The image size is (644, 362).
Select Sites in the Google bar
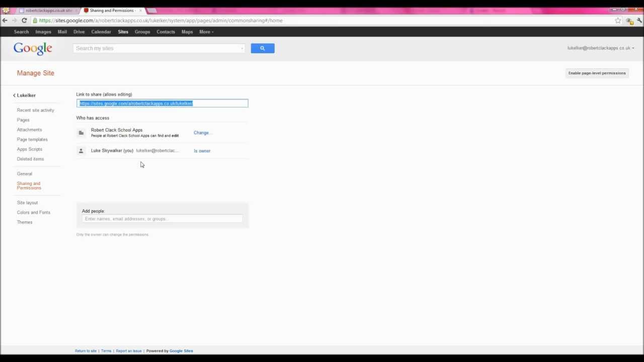(x=123, y=32)
